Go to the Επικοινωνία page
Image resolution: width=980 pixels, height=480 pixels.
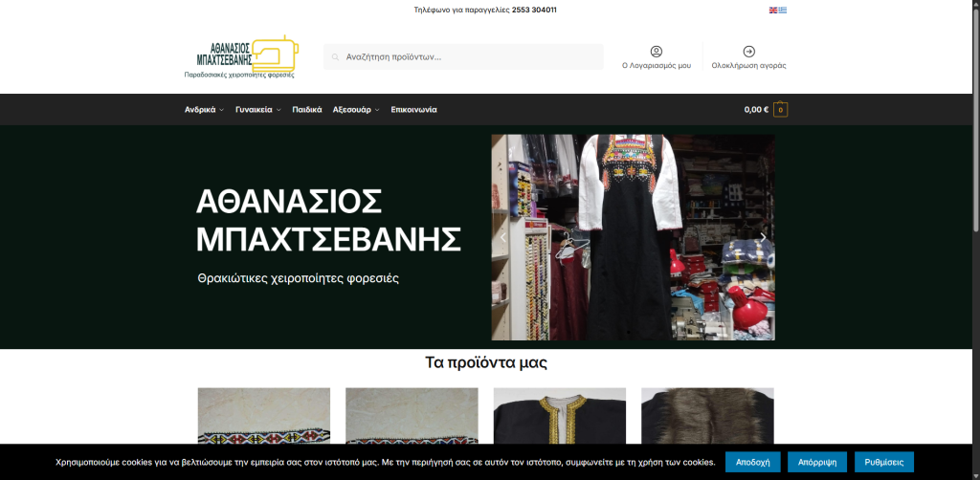point(413,110)
